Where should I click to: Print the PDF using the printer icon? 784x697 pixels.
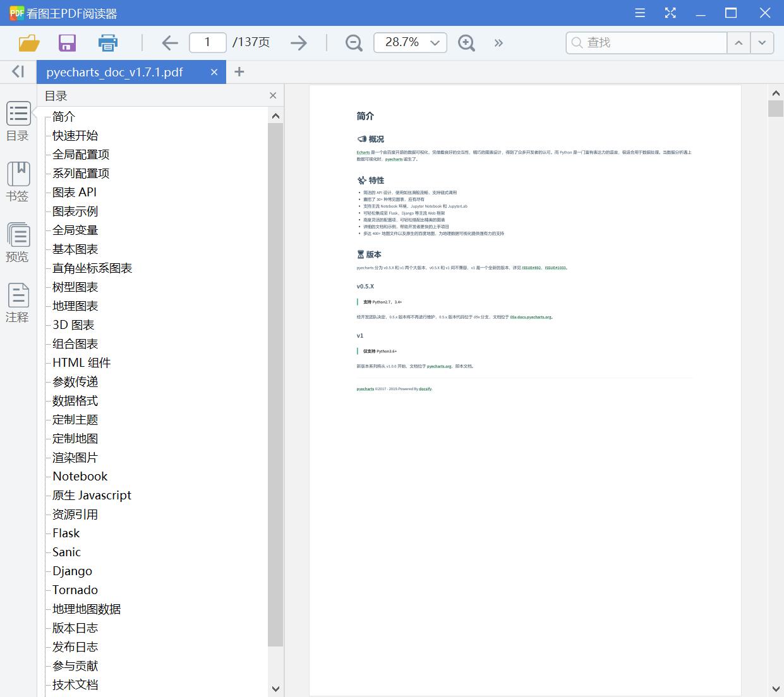(x=107, y=42)
